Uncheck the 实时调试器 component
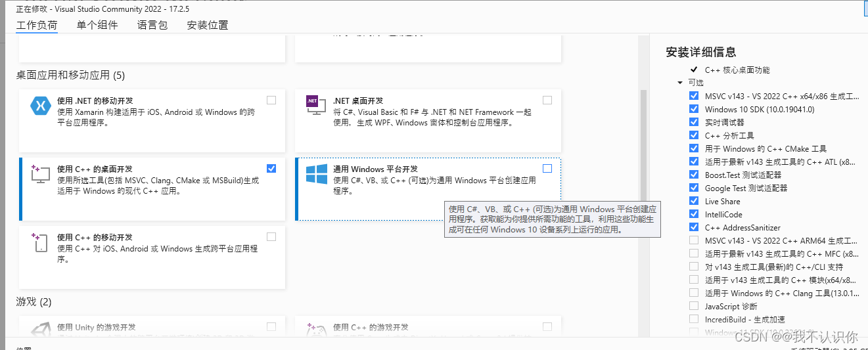 coord(694,122)
